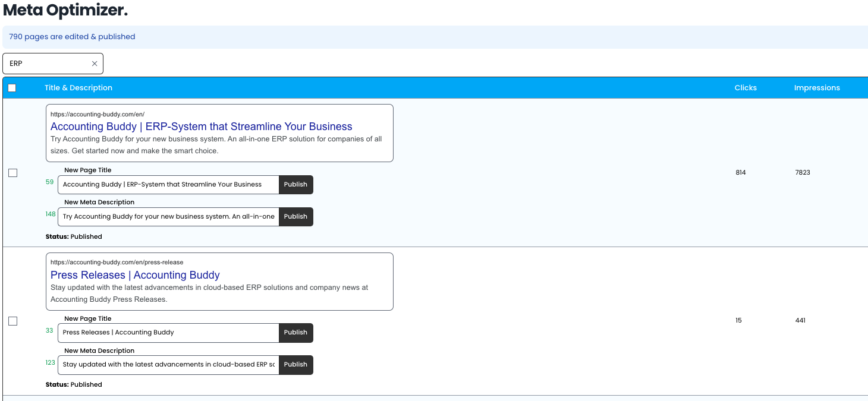Edit the Accounting Buddy New Page Title field
The width and height of the screenshot is (868, 401).
click(x=168, y=184)
